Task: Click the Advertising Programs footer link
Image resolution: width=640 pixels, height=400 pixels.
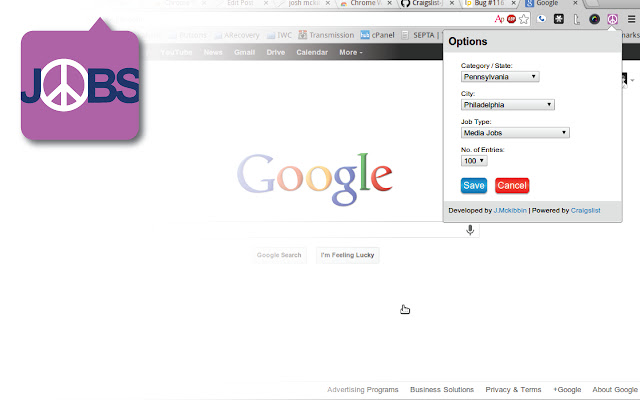Action: coord(362,390)
